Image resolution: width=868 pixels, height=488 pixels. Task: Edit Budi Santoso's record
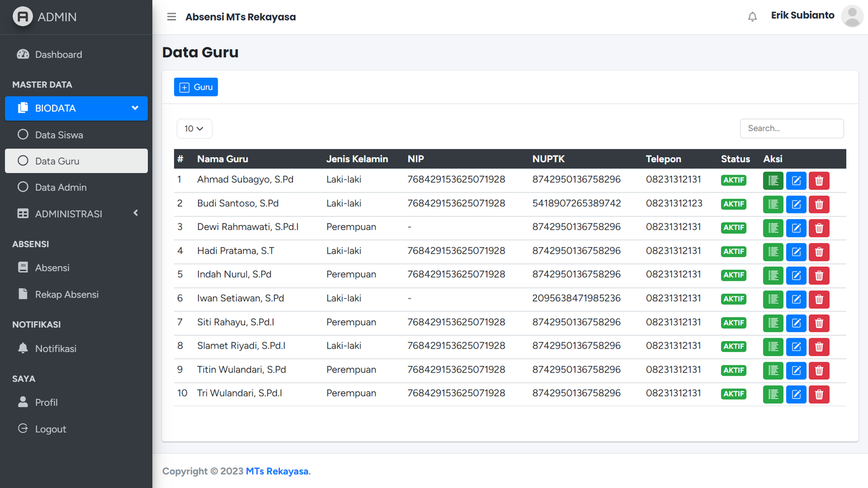pyautogui.click(x=796, y=204)
